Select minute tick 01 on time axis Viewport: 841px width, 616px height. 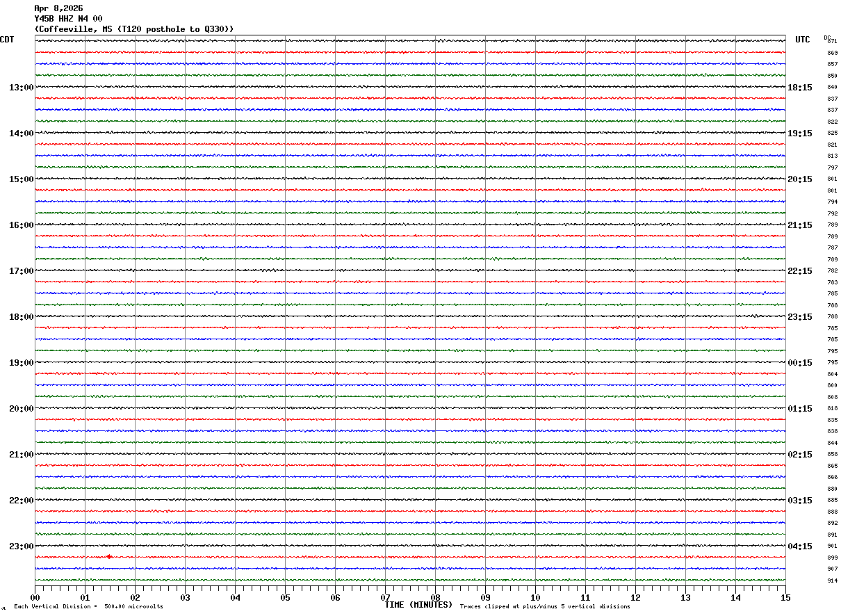tap(85, 597)
